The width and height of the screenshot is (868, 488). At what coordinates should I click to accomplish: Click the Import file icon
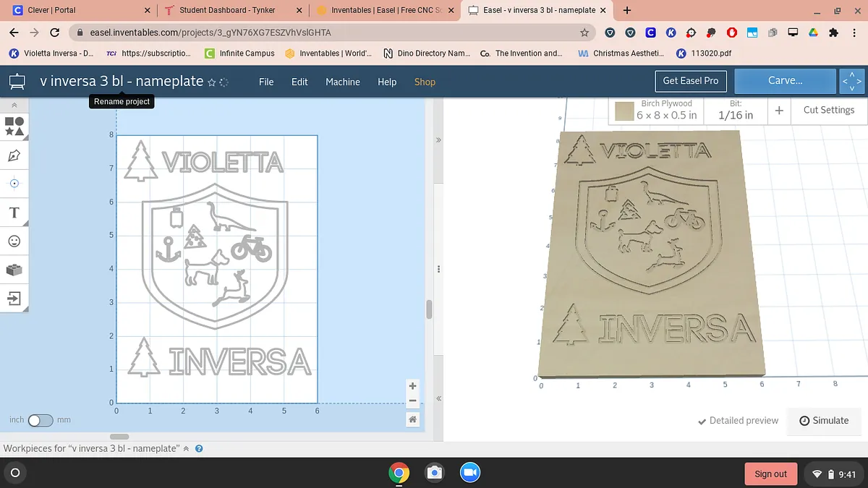tap(14, 298)
